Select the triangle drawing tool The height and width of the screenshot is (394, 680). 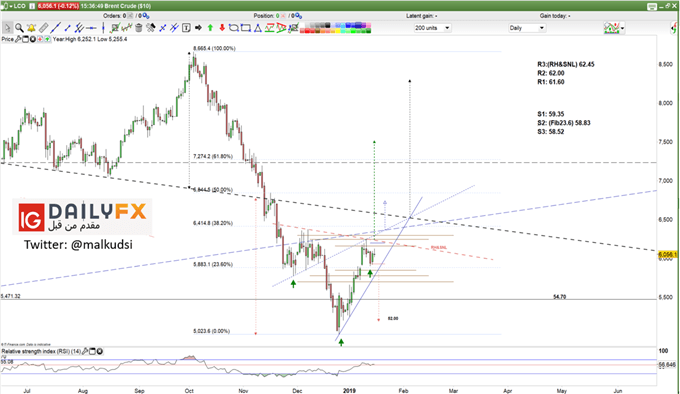pos(258,28)
